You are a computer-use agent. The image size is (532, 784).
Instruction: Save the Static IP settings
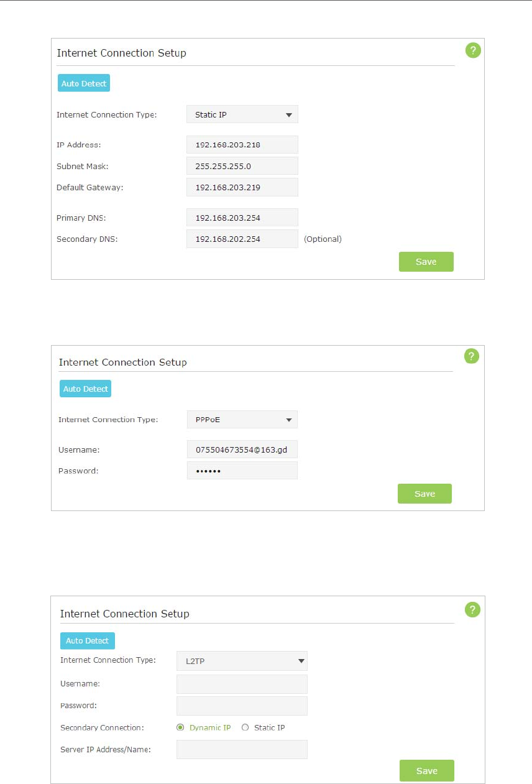tap(426, 262)
